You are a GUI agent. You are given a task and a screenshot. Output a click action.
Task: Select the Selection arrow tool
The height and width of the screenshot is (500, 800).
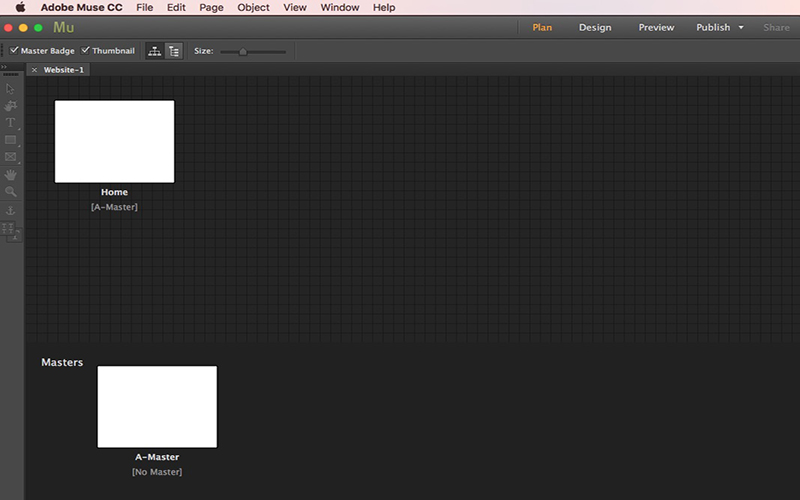[10, 89]
